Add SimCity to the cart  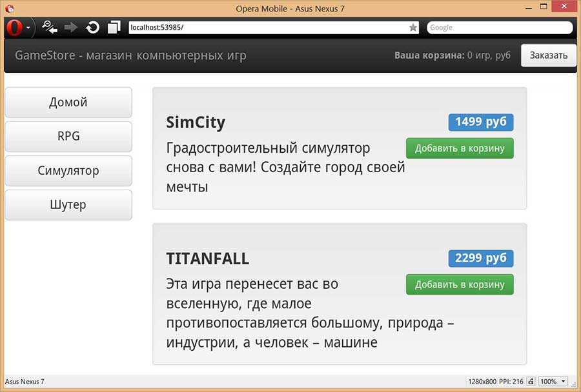coord(460,148)
